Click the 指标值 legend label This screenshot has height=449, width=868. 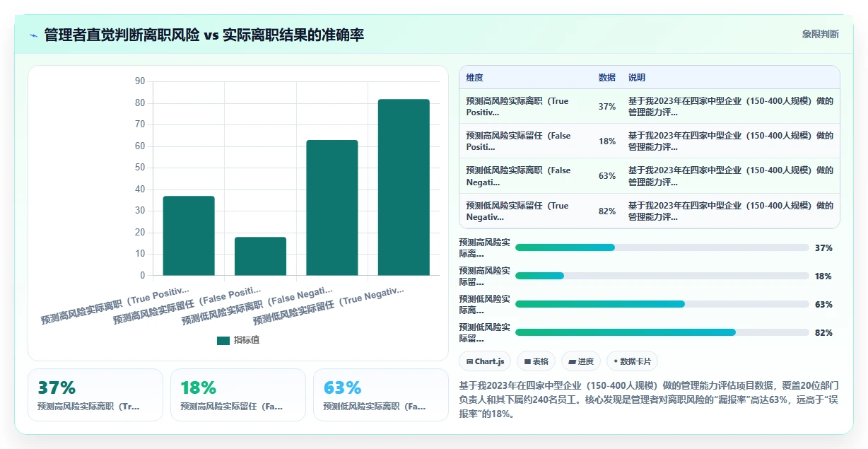pos(247,340)
